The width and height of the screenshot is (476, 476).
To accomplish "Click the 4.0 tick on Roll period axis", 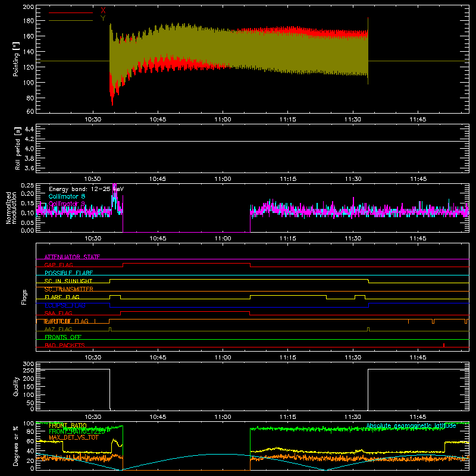I will [29, 149].
